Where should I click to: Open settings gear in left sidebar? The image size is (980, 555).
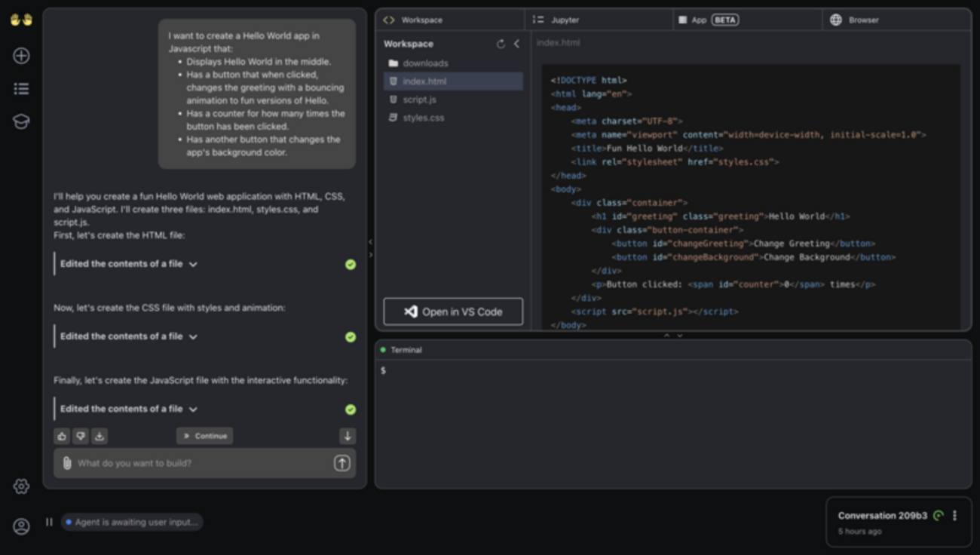tap(21, 486)
